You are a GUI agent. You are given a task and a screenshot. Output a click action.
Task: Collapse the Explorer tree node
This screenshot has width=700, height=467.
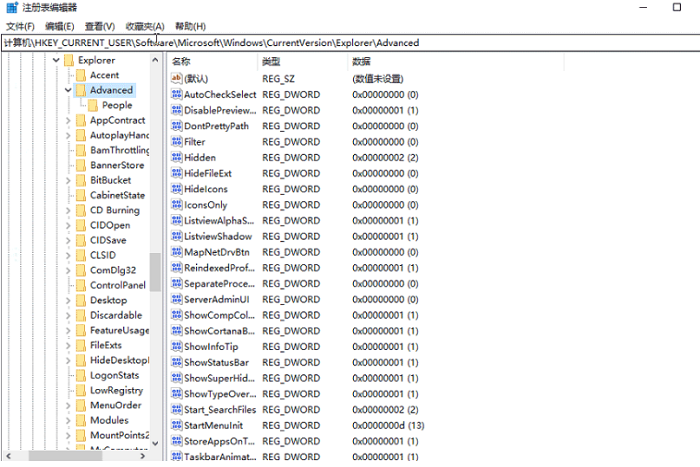56,60
